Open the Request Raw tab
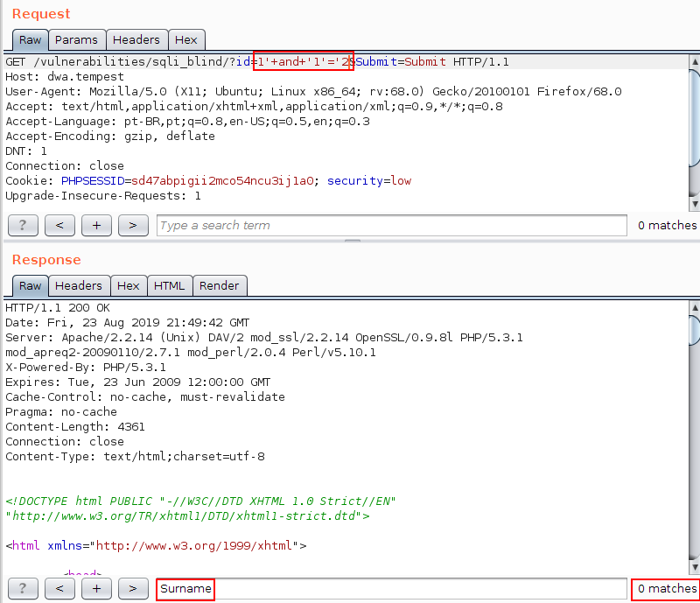The height and width of the screenshot is (603, 700). pyautogui.click(x=30, y=39)
